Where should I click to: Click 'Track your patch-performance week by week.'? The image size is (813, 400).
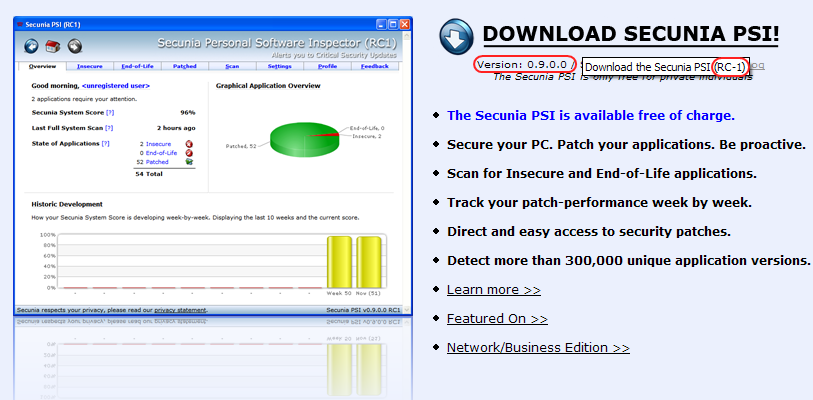tap(599, 203)
